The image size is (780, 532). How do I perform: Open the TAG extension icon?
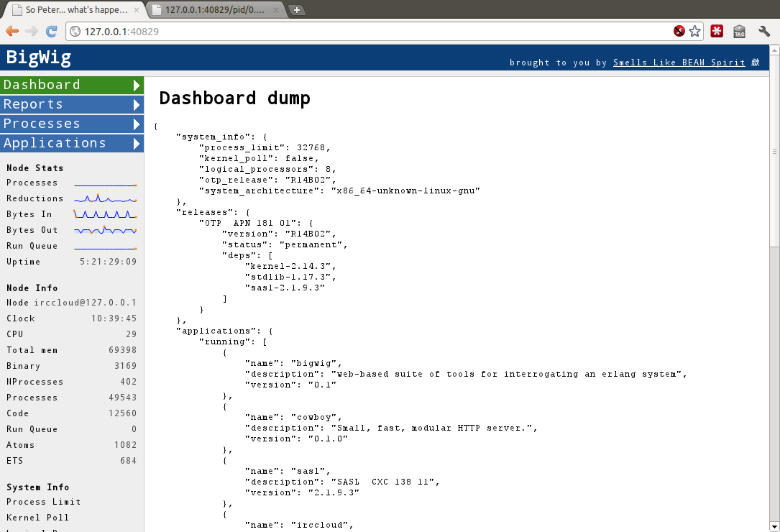pos(740,32)
